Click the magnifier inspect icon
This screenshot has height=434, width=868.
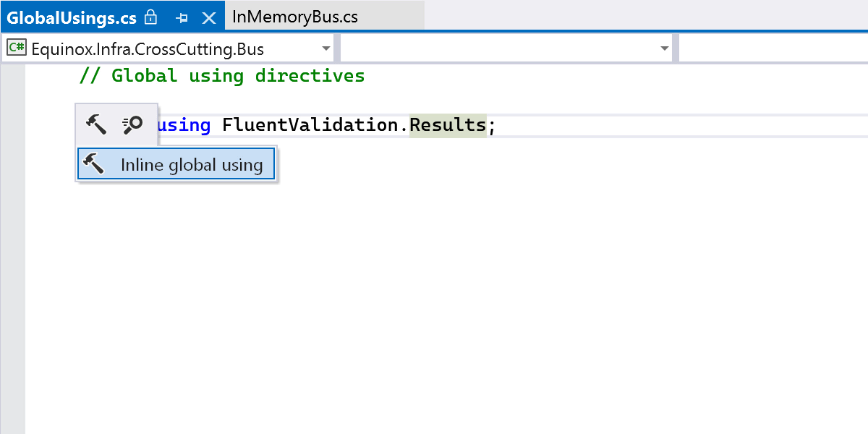pos(132,124)
